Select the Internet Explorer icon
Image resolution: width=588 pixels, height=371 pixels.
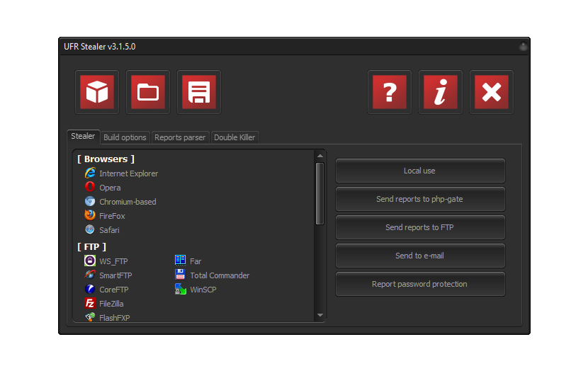click(x=90, y=173)
